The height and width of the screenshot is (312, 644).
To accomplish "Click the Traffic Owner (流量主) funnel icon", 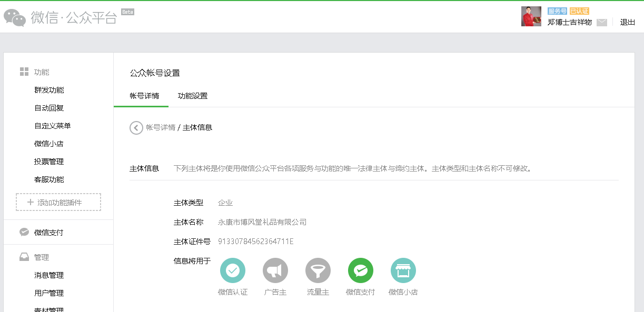I will coord(318,270).
